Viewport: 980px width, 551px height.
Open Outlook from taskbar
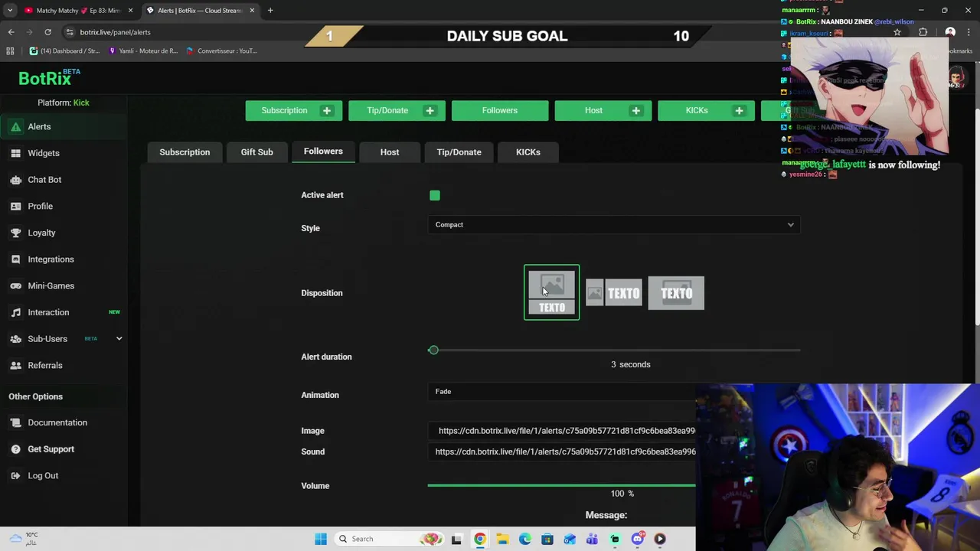tap(570, 539)
